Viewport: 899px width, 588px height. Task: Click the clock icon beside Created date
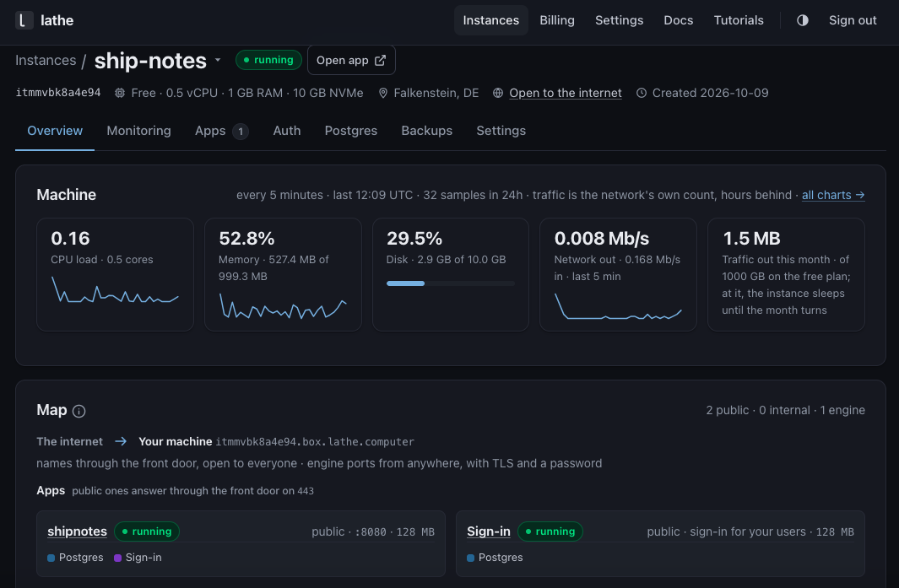(x=642, y=93)
